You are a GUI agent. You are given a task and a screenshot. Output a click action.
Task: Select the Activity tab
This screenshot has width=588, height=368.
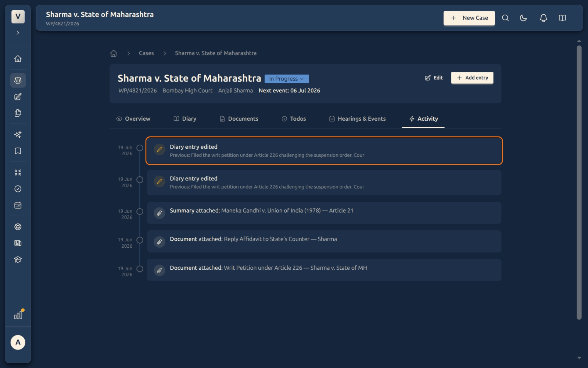[x=423, y=119]
